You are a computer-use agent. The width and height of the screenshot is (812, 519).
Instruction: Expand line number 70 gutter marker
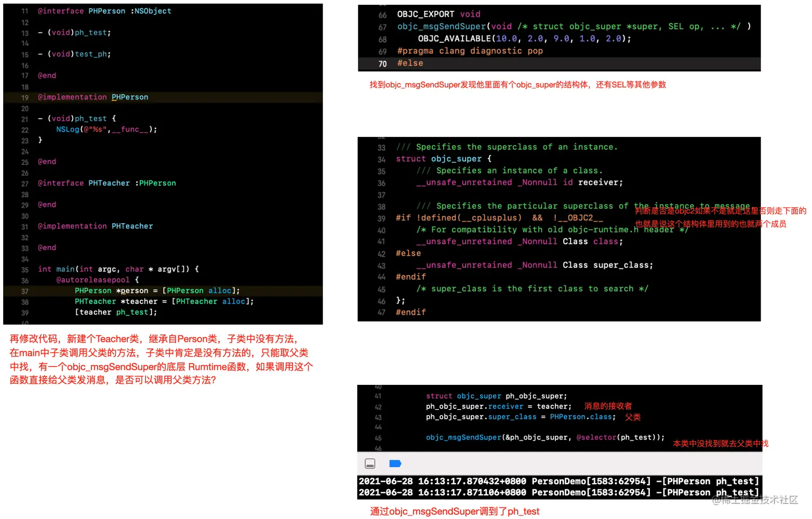(x=382, y=63)
